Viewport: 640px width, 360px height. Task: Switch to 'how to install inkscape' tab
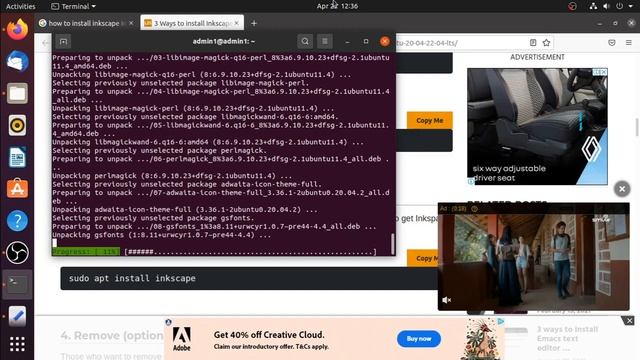click(84, 23)
